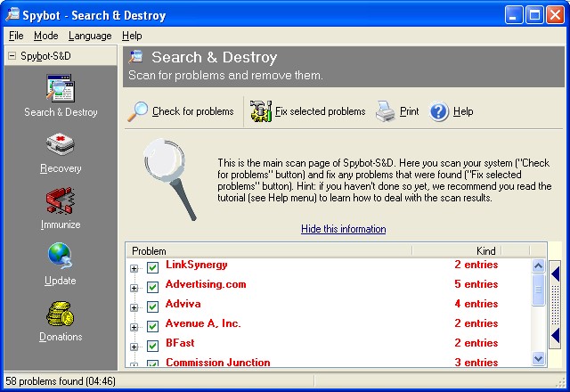Click the Help toolbar button label
The height and width of the screenshot is (392, 570).
(463, 111)
